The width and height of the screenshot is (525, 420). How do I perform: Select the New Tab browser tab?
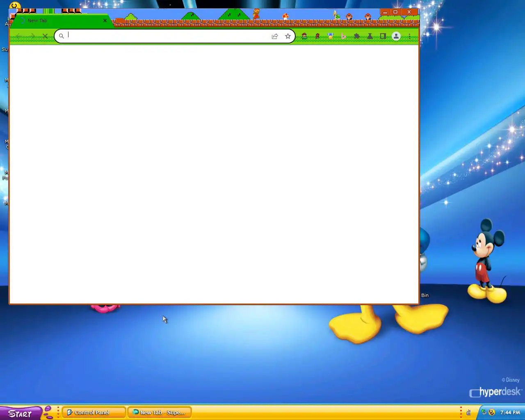[x=62, y=21]
